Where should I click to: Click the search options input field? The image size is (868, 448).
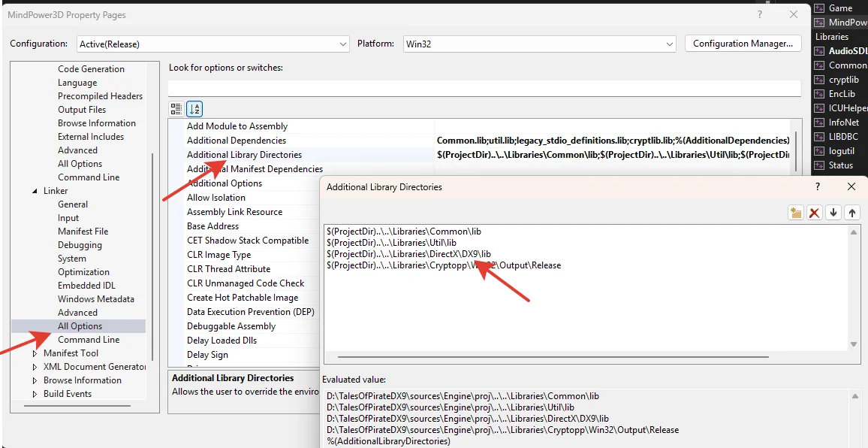coord(484,88)
